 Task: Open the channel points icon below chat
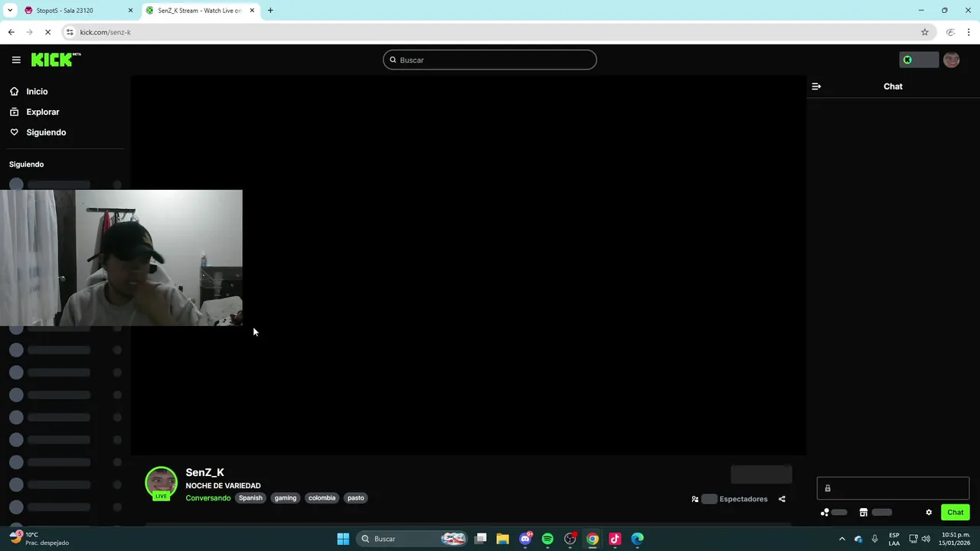click(825, 513)
